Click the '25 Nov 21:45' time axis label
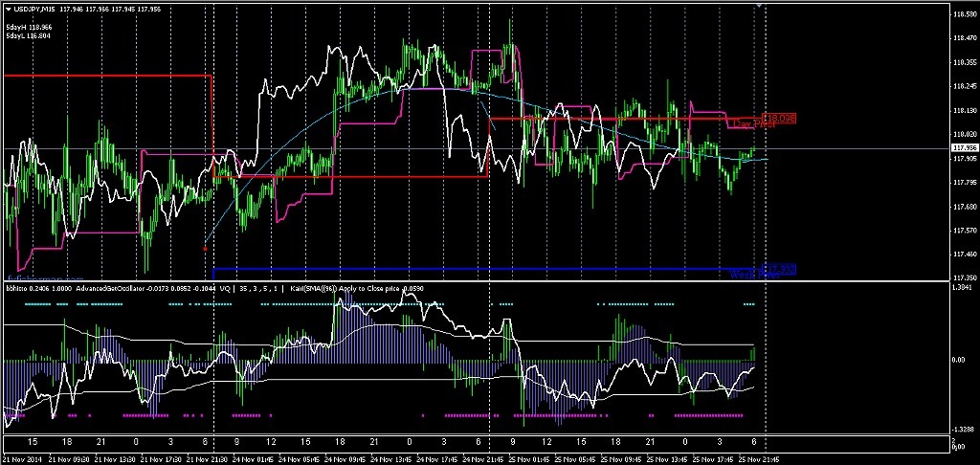The height and width of the screenshot is (465, 980). [758, 459]
